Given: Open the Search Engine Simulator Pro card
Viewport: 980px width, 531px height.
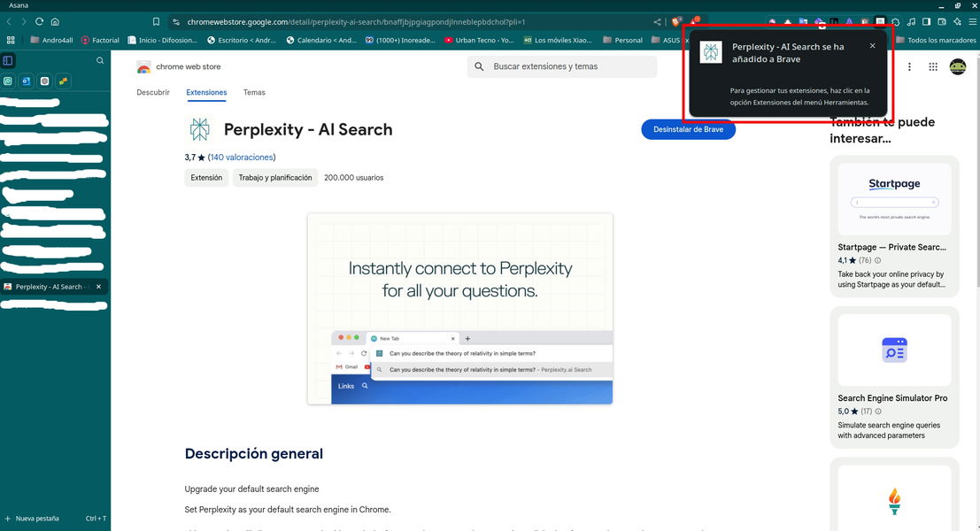Looking at the screenshot, I should tap(894, 377).
